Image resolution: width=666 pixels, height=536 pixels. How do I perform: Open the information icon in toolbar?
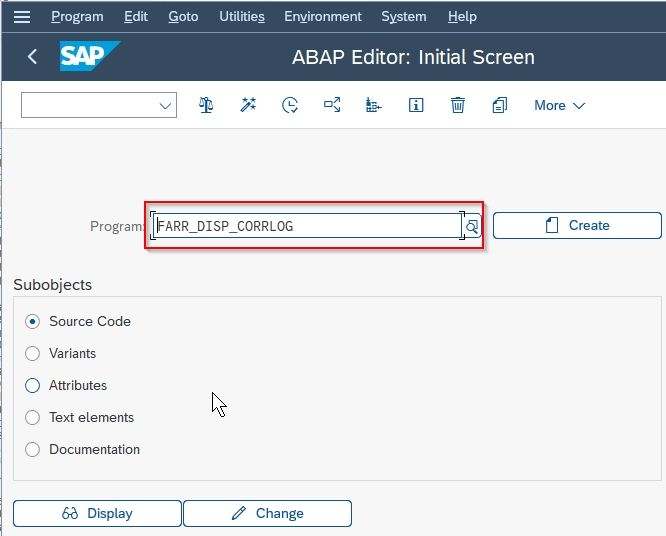coord(416,105)
